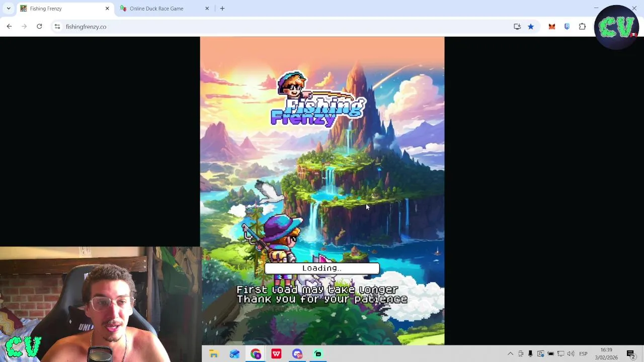Open the clock showing 16:39

tap(606, 354)
